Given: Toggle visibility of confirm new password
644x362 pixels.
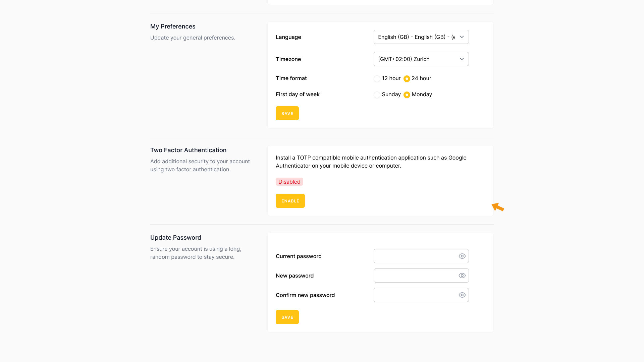Looking at the screenshot, I should click(462, 295).
